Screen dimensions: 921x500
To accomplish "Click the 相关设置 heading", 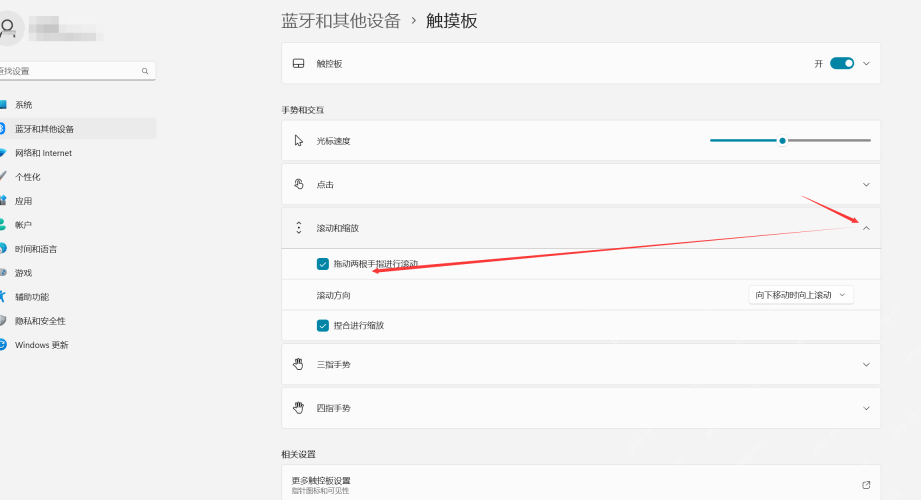I will point(298,454).
